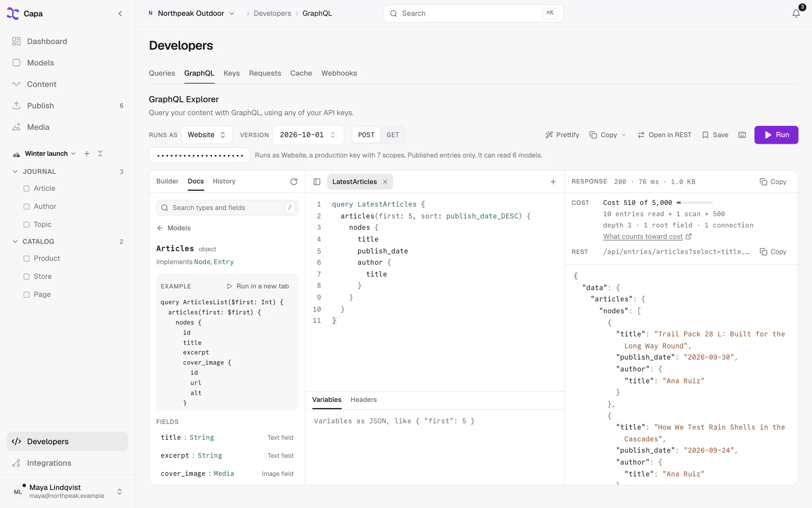Open the Version 2026-10-01 selector
This screenshot has height=508, width=812.
point(308,135)
